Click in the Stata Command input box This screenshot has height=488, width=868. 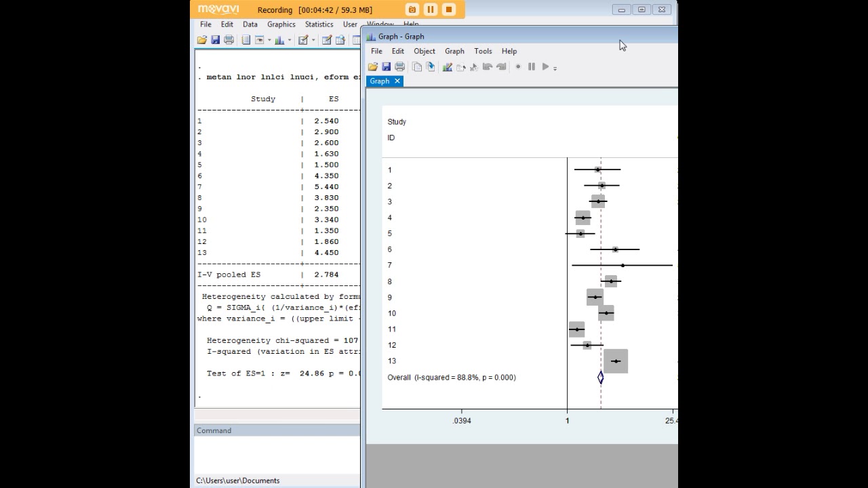[277, 454]
